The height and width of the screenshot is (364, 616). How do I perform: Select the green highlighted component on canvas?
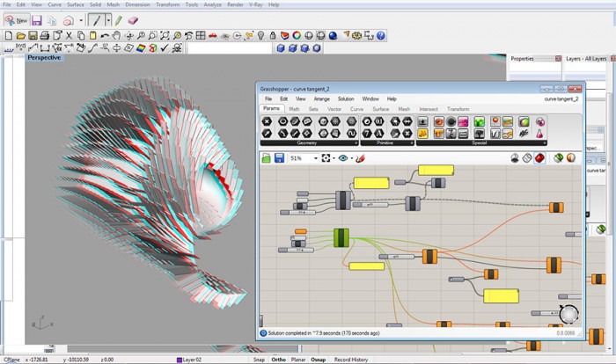(341, 238)
